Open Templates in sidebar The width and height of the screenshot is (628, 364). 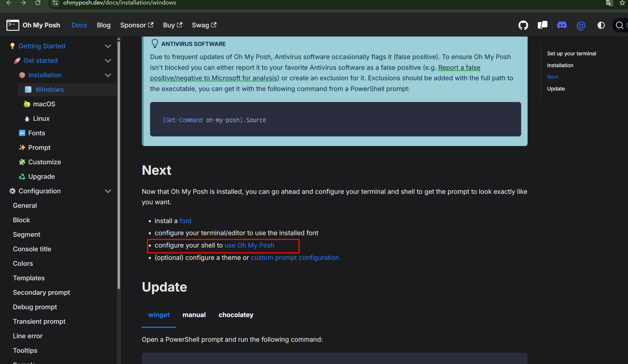pos(29,278)
